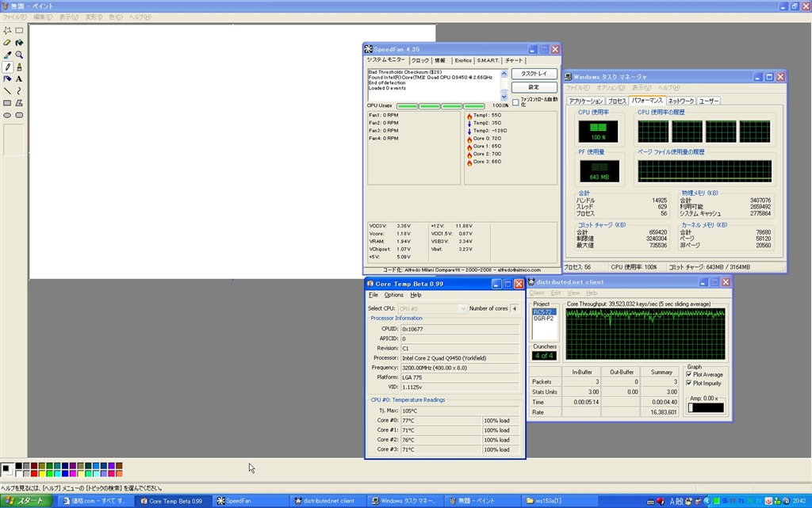Image resolution: width=812 pixels, height=508 pixels.
Task: Enable SpeedFan automatic fan control checkbox
Action: (x=515, y=102)
